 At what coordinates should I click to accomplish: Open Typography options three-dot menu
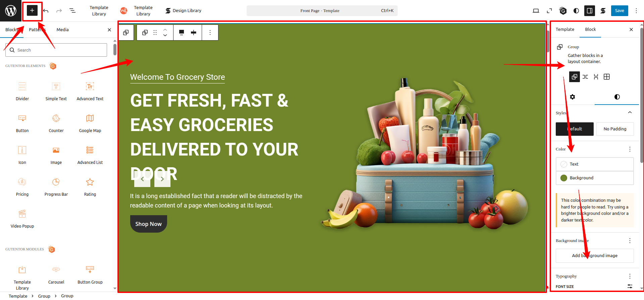630,276
